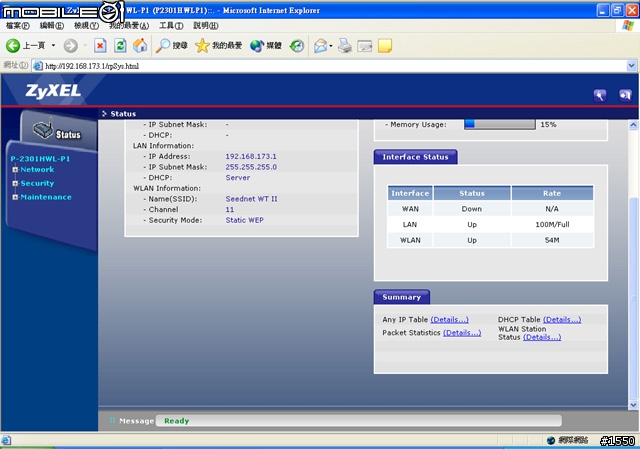The width and height of the screenshot is (640, 449).
Task: Click WAN row Down status cell
Action: click(472, 209)
